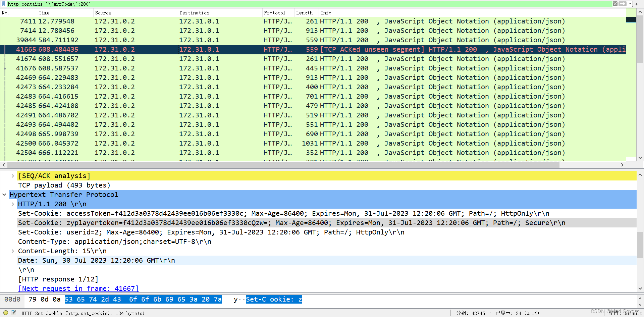644x317 pixels.
Task: Click details pane scrollbar down arrow
Action: (x=640, y=288)
